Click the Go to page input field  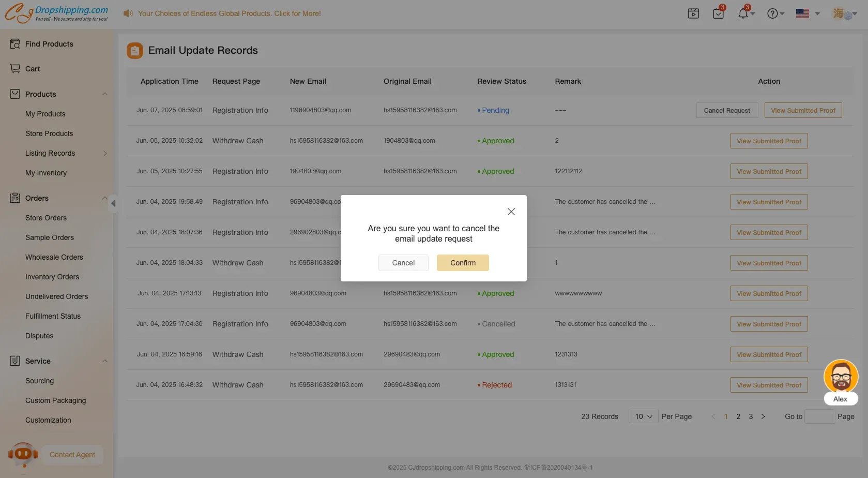[x=819, y=416]
